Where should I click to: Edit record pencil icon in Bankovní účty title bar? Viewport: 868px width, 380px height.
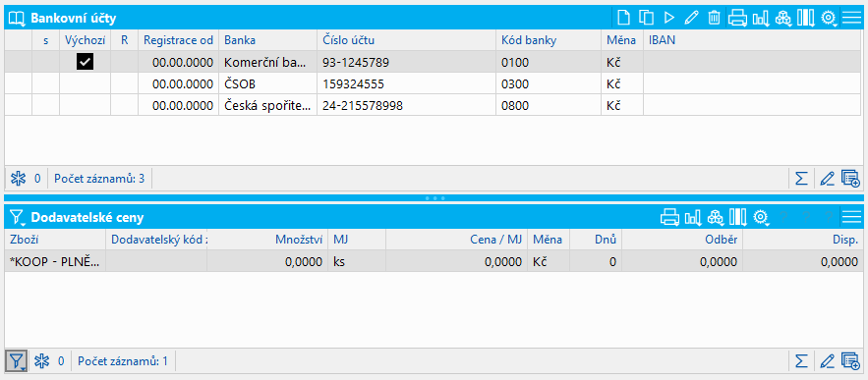(x=691, y=18)
